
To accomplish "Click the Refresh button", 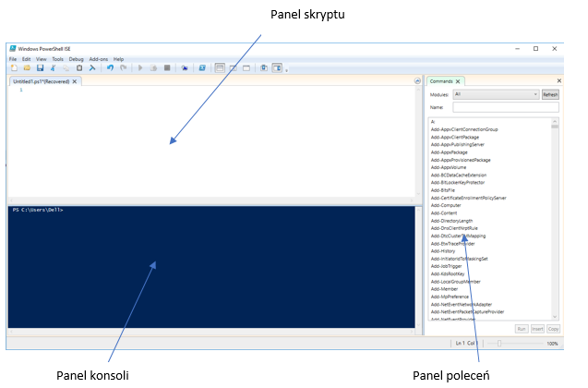I will [x=550, y=94].
